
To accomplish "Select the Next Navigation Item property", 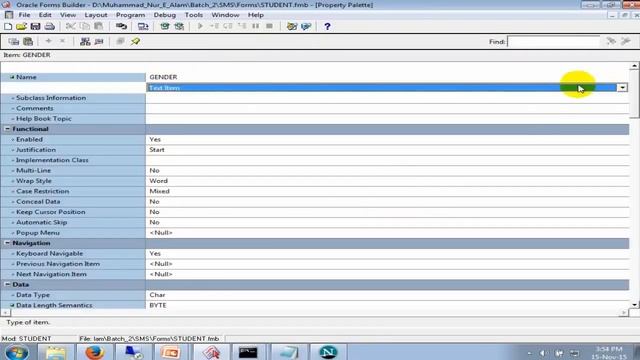I will (315, 274).
